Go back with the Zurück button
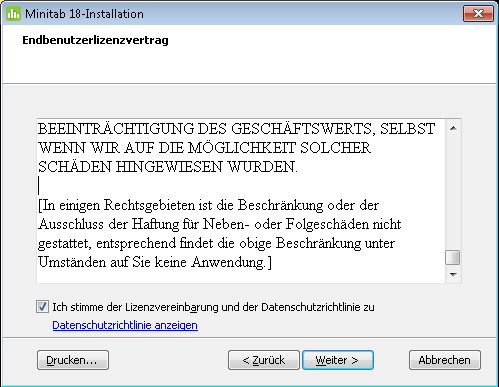The image size is (499, 387). click(x=264, y=360)
